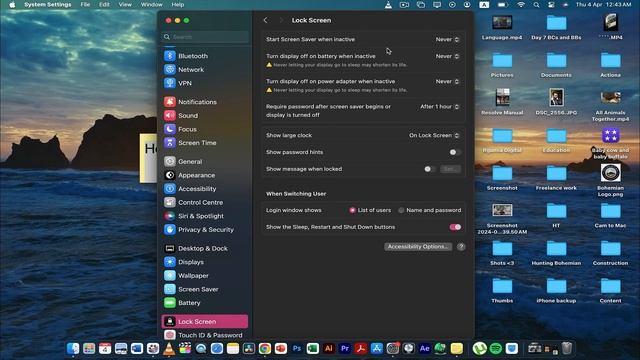
Task: Toggle Show password hints switch
Action: click(x=455, y=152)
